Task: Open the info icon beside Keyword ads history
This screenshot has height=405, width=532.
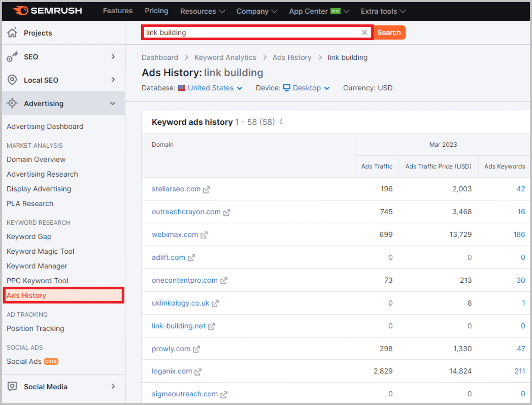Action: click(281, 122)
